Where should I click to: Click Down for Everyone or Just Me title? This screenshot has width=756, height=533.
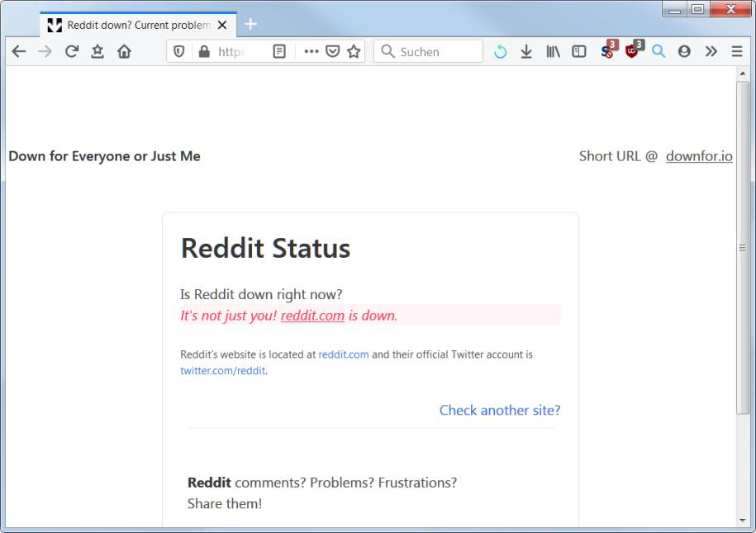[x=105, y=156]
